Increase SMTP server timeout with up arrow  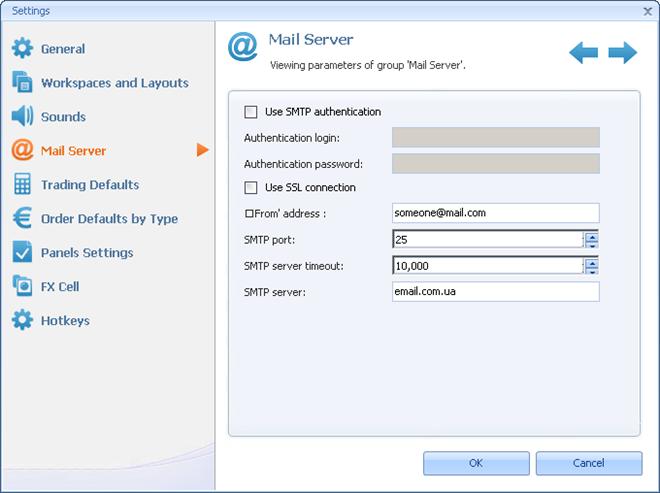[592, 261]
